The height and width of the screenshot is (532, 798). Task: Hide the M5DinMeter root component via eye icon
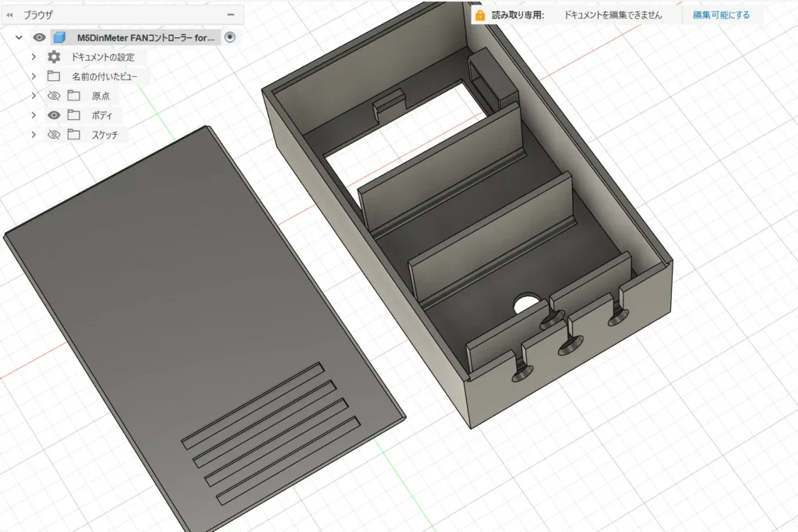click(39, 37)
